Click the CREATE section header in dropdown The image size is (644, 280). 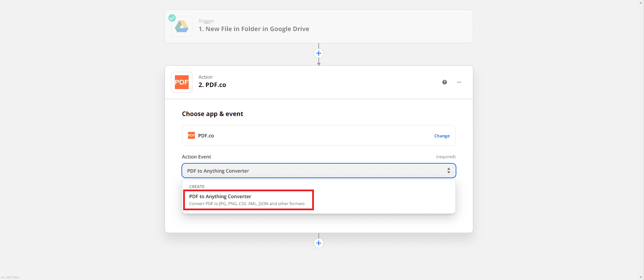pos(197,187)
